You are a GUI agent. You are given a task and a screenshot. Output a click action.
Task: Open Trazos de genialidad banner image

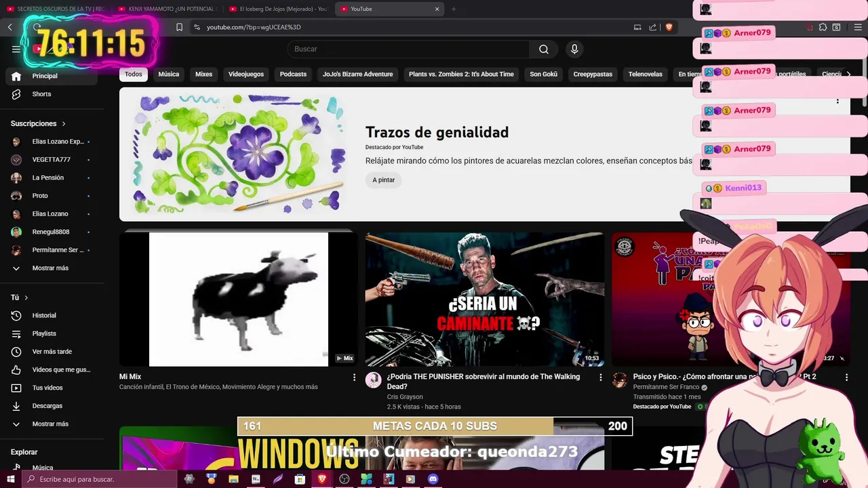(238, 154)
